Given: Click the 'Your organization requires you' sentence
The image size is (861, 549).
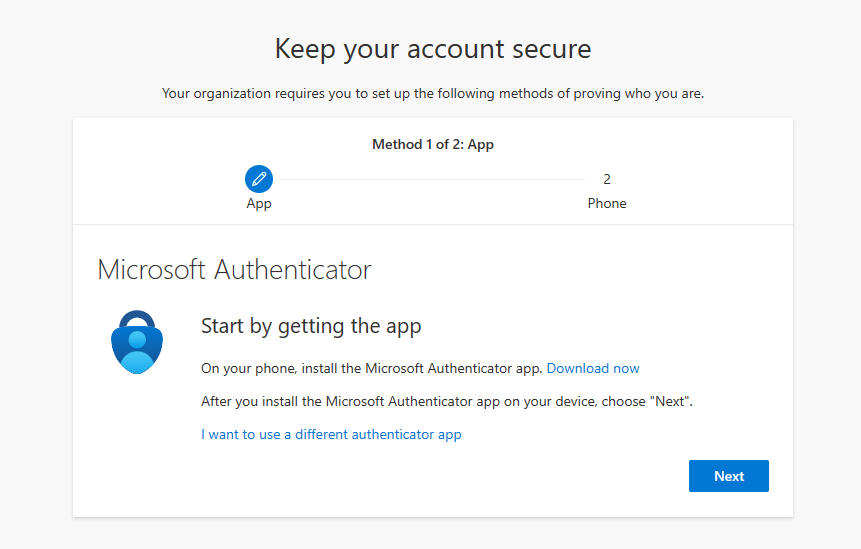Looking at the screenshot, I should [433, 93].
